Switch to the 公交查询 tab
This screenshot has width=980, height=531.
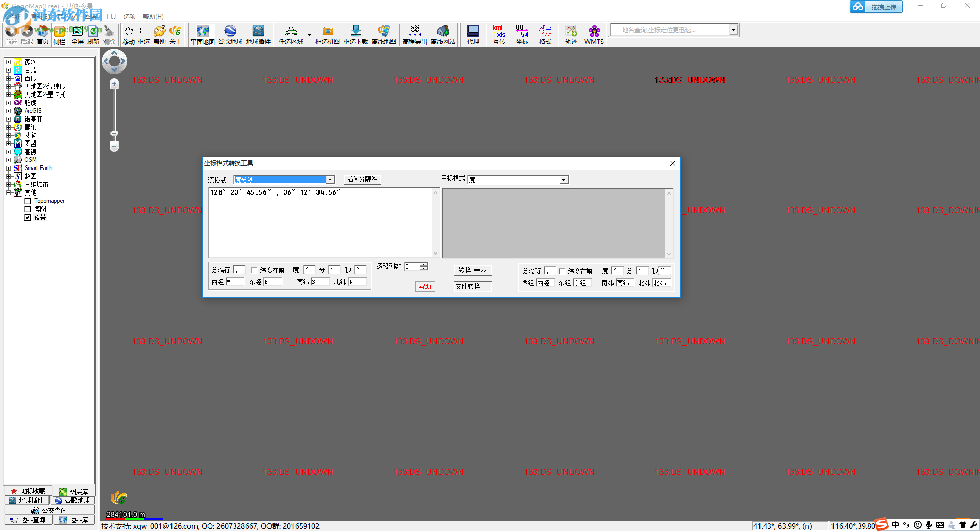(x=49, y=510)
